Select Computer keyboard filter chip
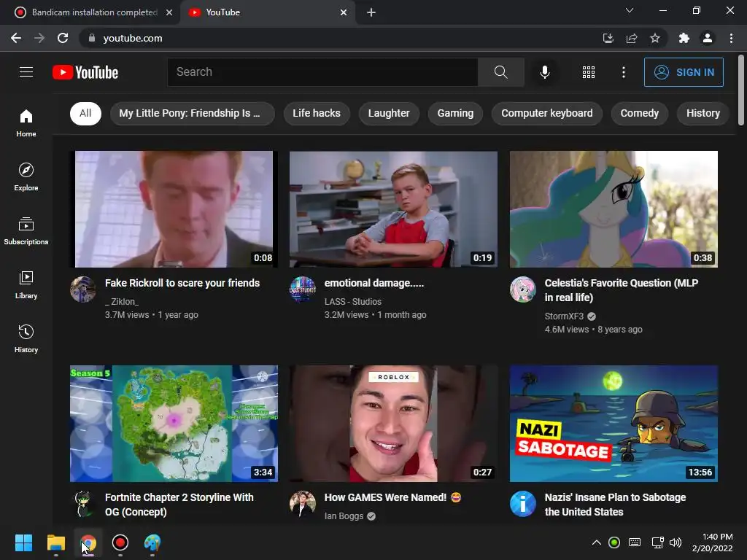747x560 pixels. click(547, 113)
